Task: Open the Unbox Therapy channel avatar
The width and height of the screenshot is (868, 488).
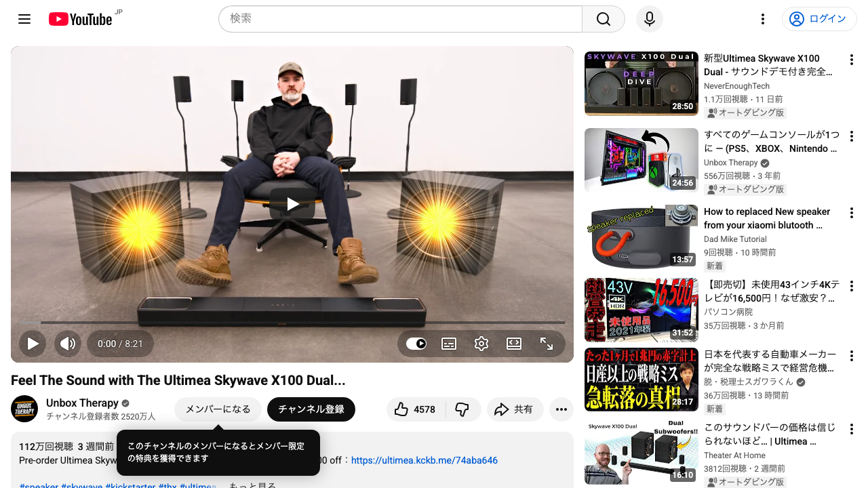Action: pyautogui.click(x=24, y=409)
